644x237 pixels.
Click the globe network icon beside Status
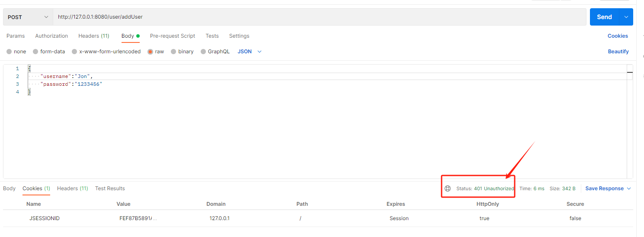[x=448, y=188]
